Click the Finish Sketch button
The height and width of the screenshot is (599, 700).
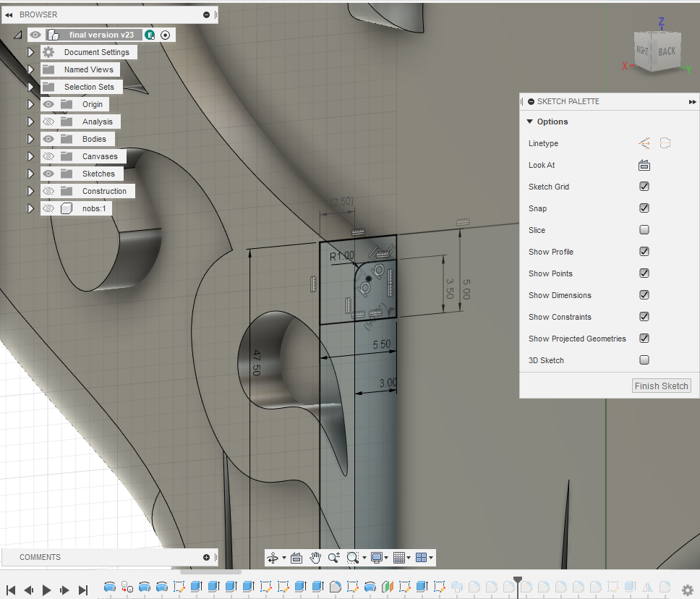click(x=661, y=386)
